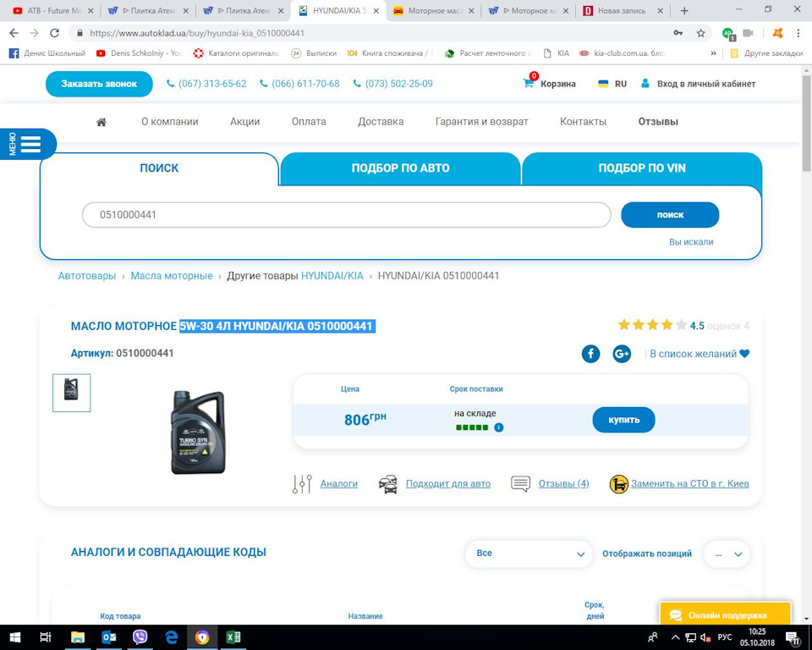Open the shopping cart Корзина
Viewport: 812px width, 650px height.
pyautogui.click(x=550, y=84)
